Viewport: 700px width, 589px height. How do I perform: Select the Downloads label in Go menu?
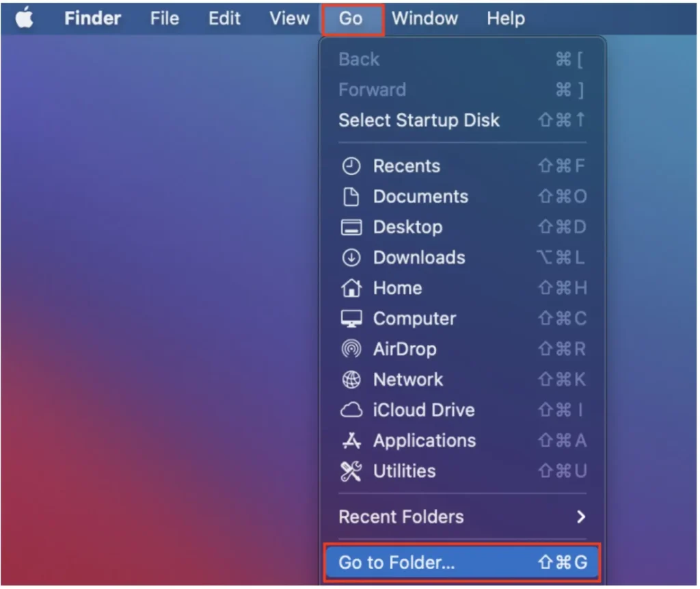click(x=419, y=257)
